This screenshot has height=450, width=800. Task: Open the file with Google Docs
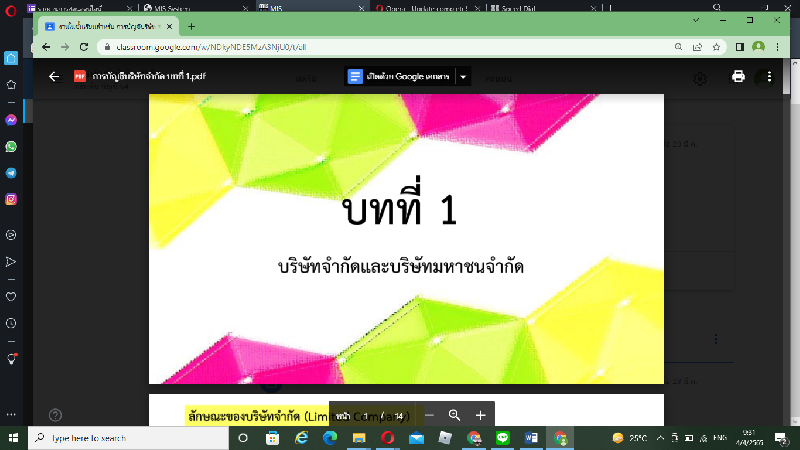point(399,76)
